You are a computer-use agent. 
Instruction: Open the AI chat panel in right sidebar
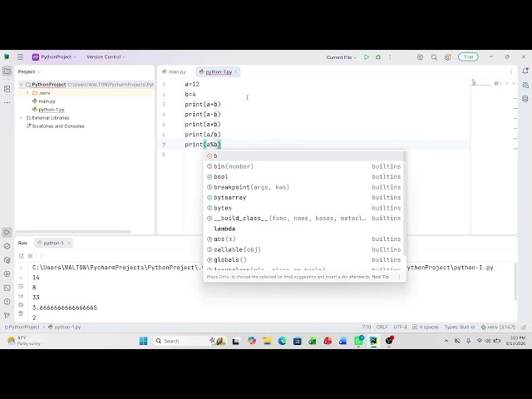[525, 85]
